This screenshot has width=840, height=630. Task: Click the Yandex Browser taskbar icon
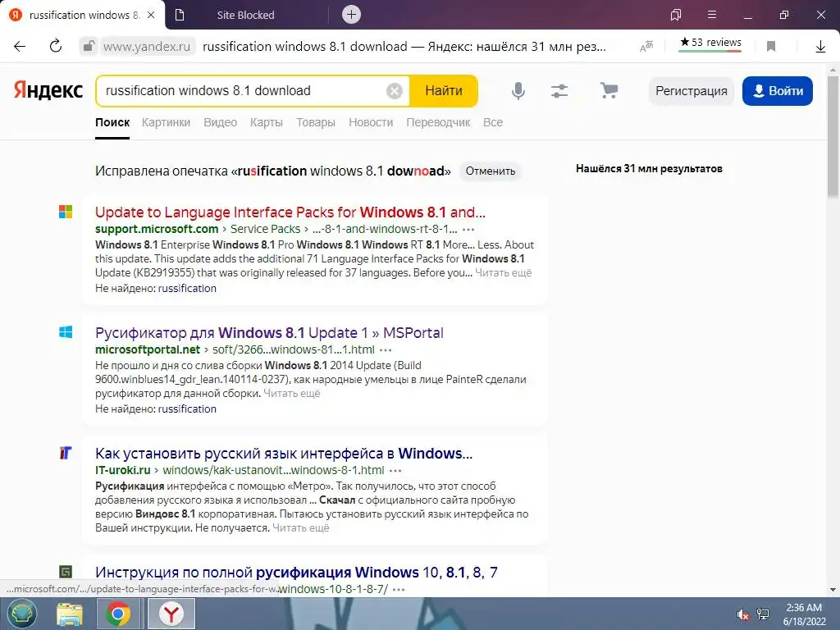point(171,614)
